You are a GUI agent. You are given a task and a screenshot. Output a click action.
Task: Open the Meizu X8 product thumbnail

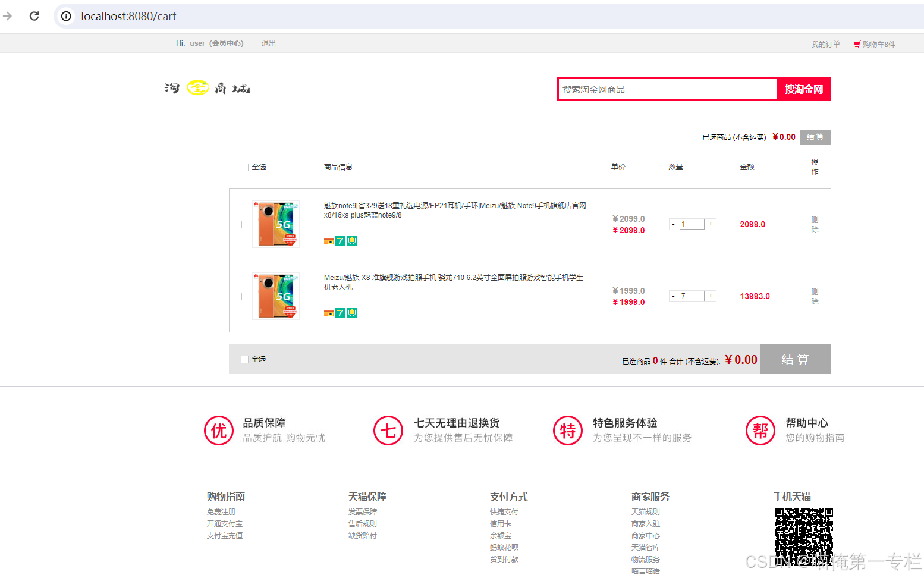276,296
